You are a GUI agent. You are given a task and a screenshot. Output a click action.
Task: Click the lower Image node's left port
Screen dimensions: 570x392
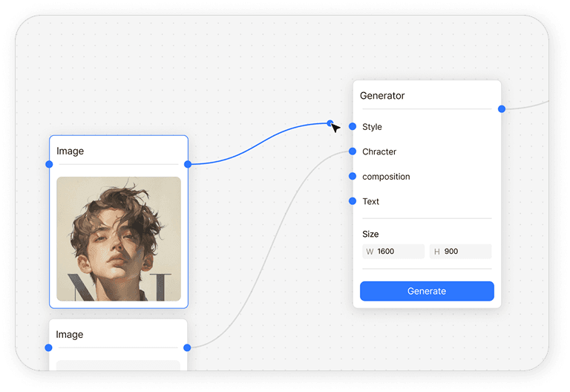coord(48,347)
